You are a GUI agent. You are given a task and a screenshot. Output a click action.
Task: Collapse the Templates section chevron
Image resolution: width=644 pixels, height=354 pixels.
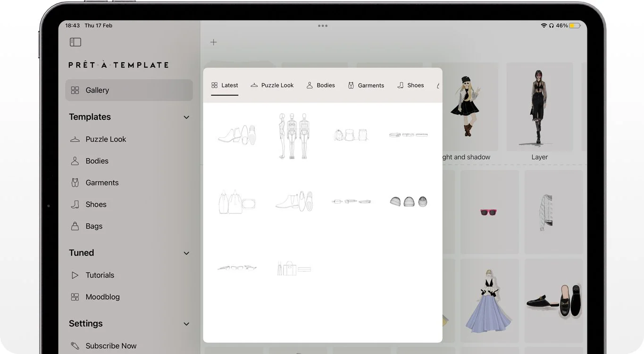click(186, 117)
